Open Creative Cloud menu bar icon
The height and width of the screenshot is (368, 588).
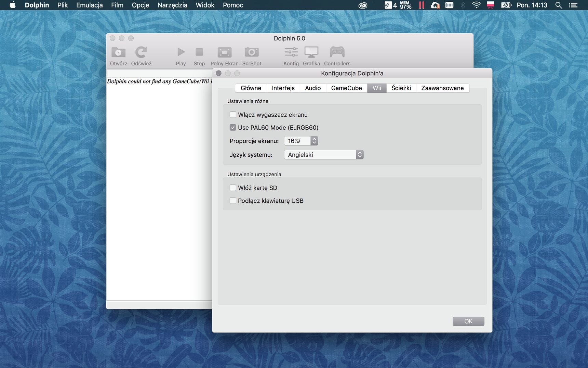tap(363, 5)
